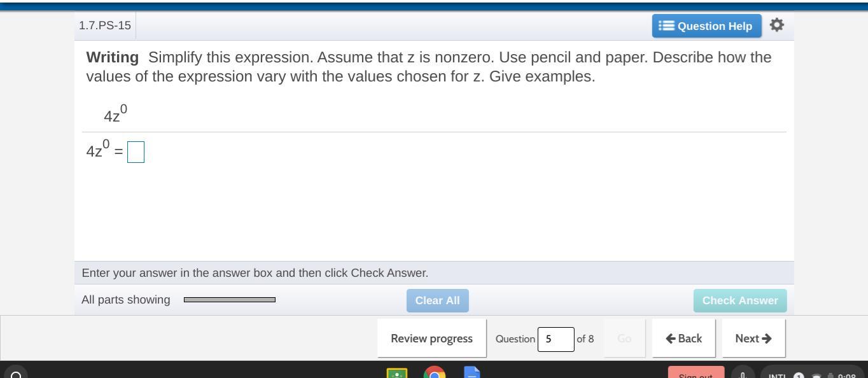Launch Chrome from the taskbar
The height and width of the screenshot is (378, 868).
(435, 374)
